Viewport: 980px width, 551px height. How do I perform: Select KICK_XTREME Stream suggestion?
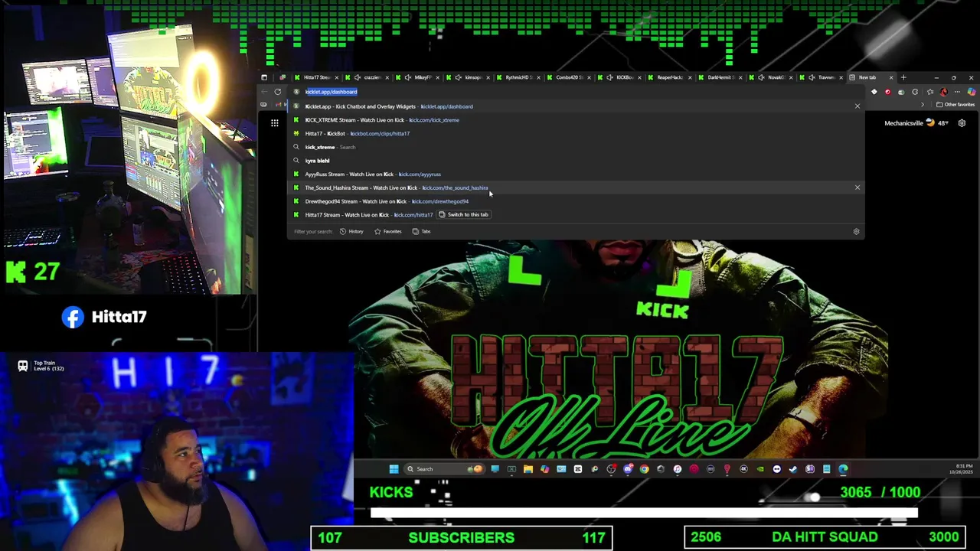[x=576, y=120]
